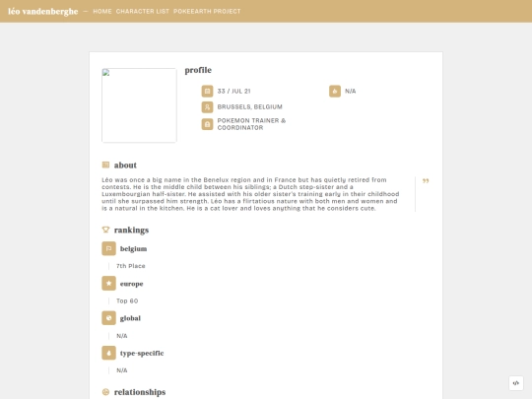Click the flame icon beside N/A in the profile section
Screen dimensions: 532x399
tap(335, 91)
